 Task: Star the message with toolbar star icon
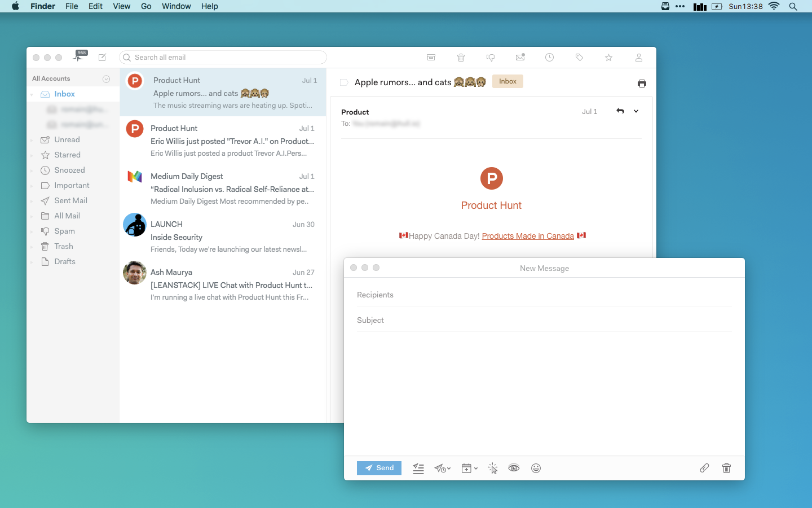(608, 57)
